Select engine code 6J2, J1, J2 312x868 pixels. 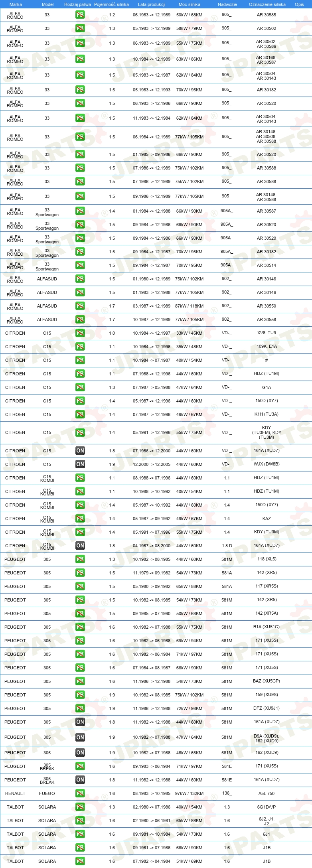267,821
